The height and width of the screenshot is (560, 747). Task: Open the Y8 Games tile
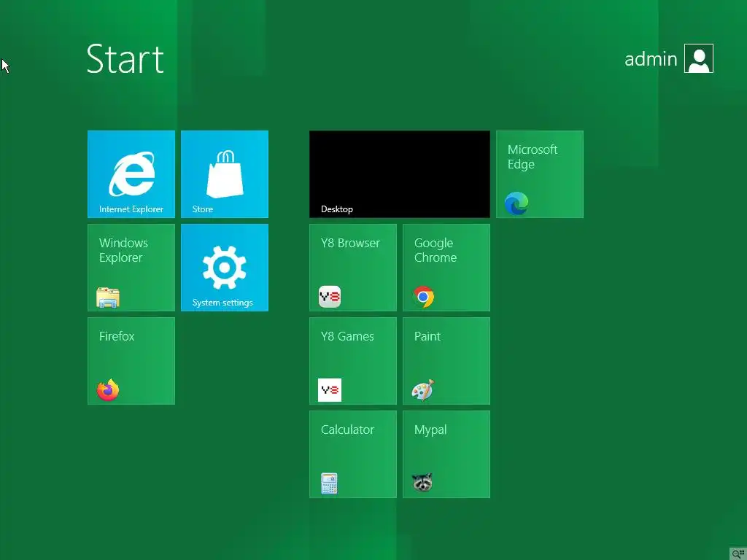(352, 360)
